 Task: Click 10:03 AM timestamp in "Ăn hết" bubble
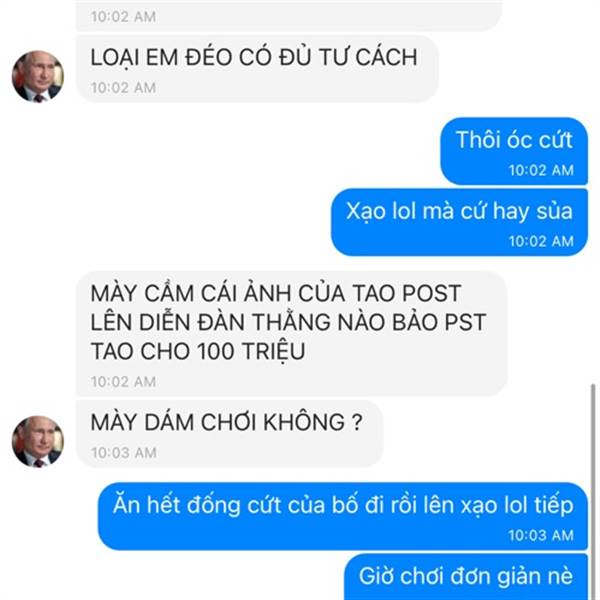[541, 535]
